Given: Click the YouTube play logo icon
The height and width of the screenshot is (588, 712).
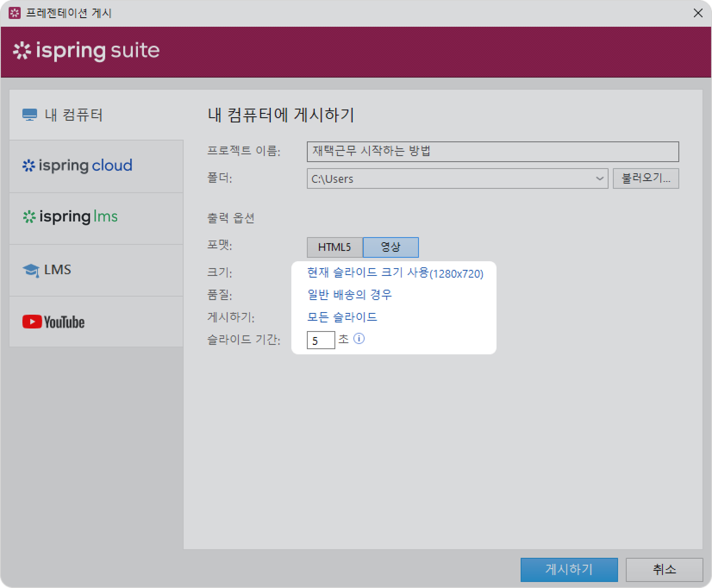Looking at the screenshot, I should (x=32, y=322).
